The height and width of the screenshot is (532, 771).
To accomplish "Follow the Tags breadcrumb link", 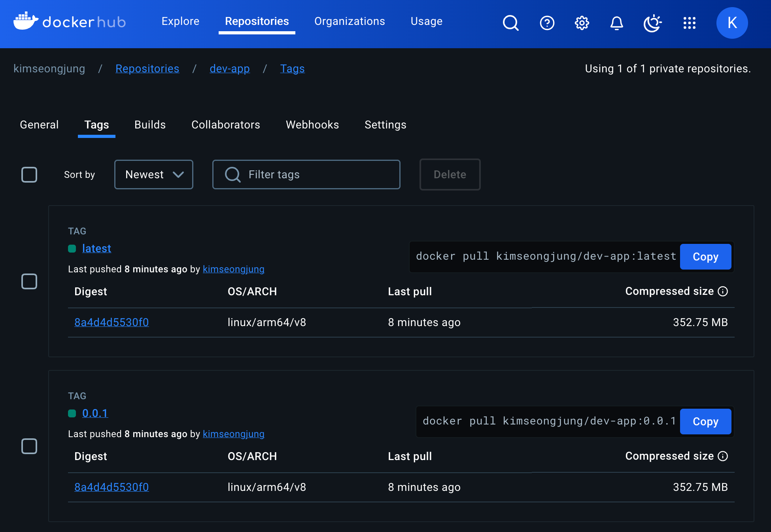I will point(293,69).
